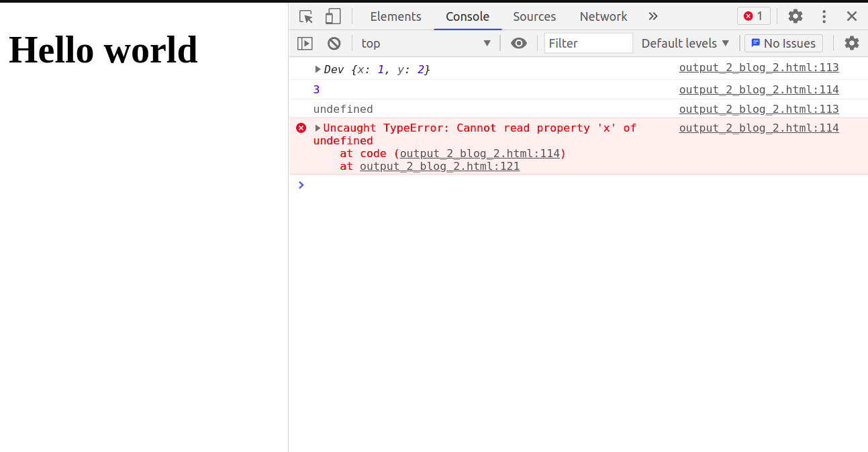Click the console Filter input field
Image resolution: width=868 pixels, height=452 pixels.
[587, 42]
